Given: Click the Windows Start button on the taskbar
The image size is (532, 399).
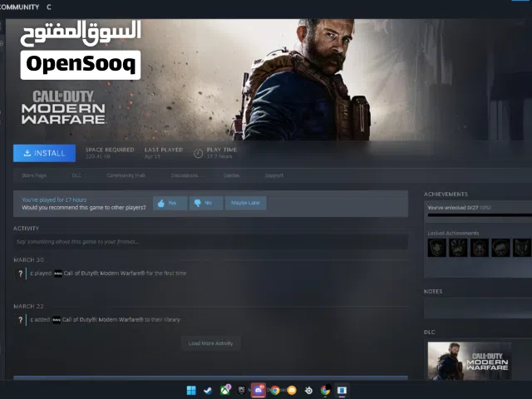Looking at the screenshot, I should coord(191,391).
